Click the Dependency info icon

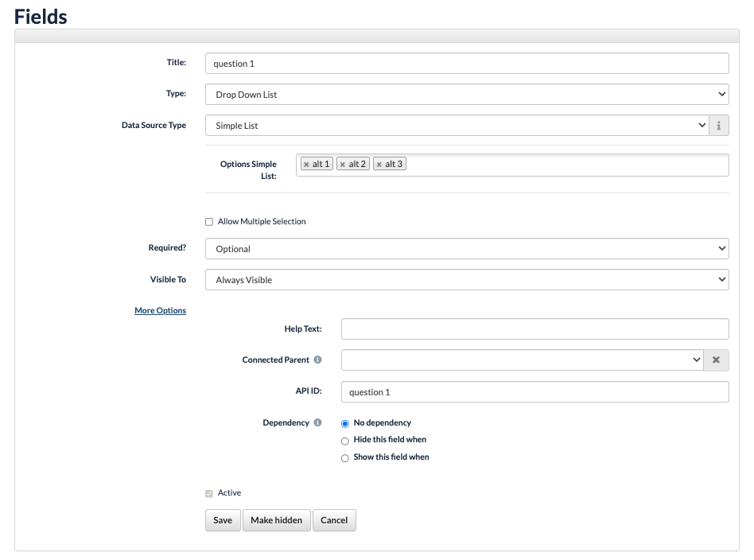point(318,422)
